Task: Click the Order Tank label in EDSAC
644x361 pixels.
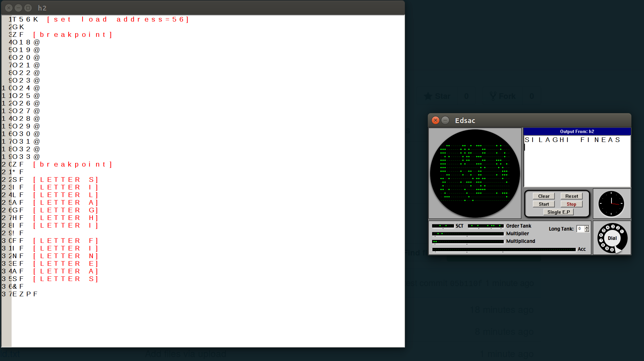Action: coord(518,226)
